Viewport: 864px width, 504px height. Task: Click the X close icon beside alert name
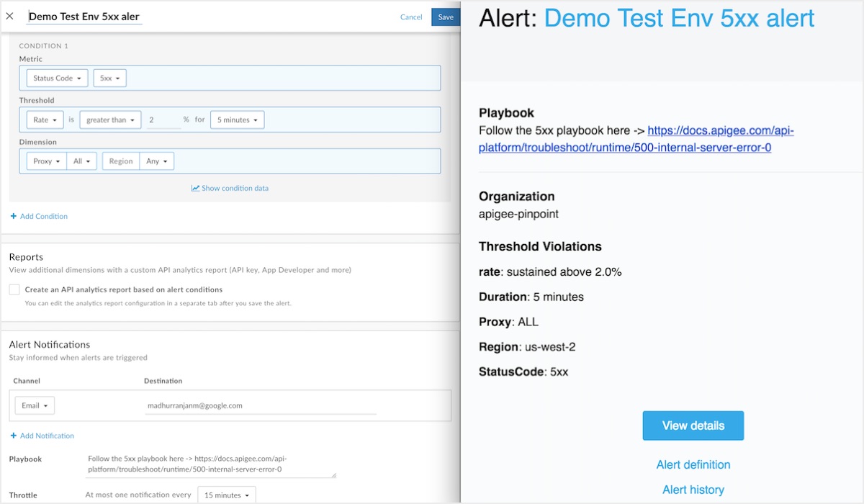[10, 16]
